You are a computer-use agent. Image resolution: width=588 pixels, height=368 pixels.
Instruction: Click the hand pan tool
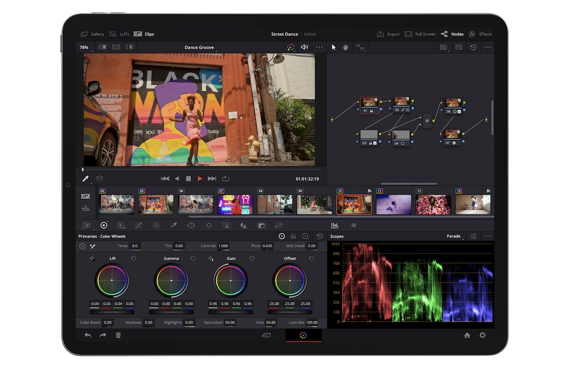tap(345, 47)
